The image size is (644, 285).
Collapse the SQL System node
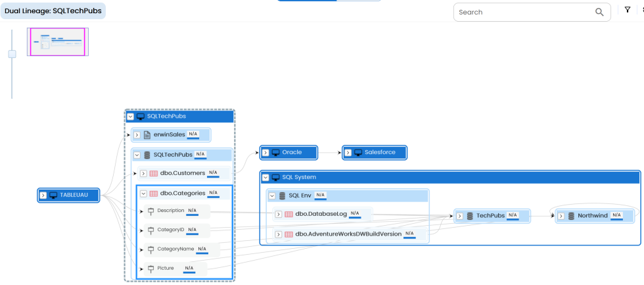(265, 177)
